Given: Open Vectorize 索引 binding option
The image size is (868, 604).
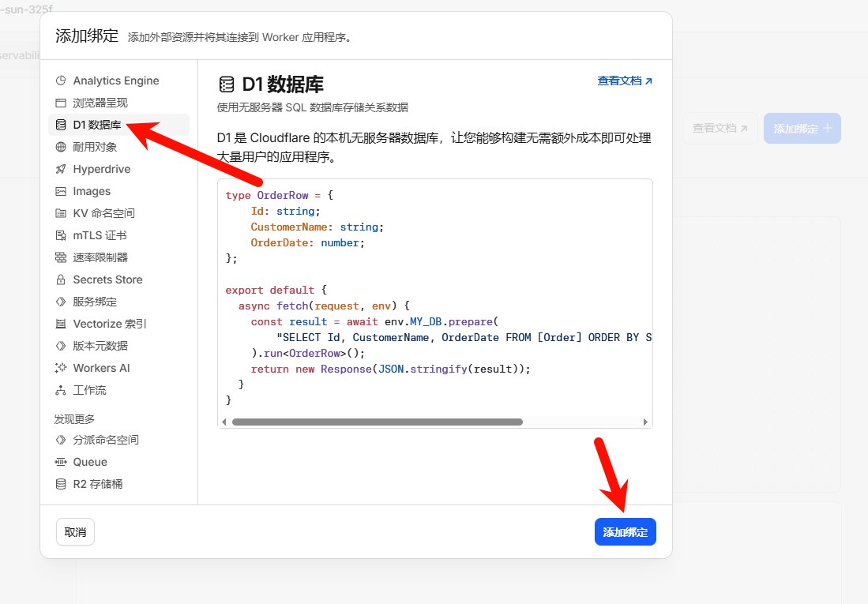Looking at the screenshot, I should [110, 324].
